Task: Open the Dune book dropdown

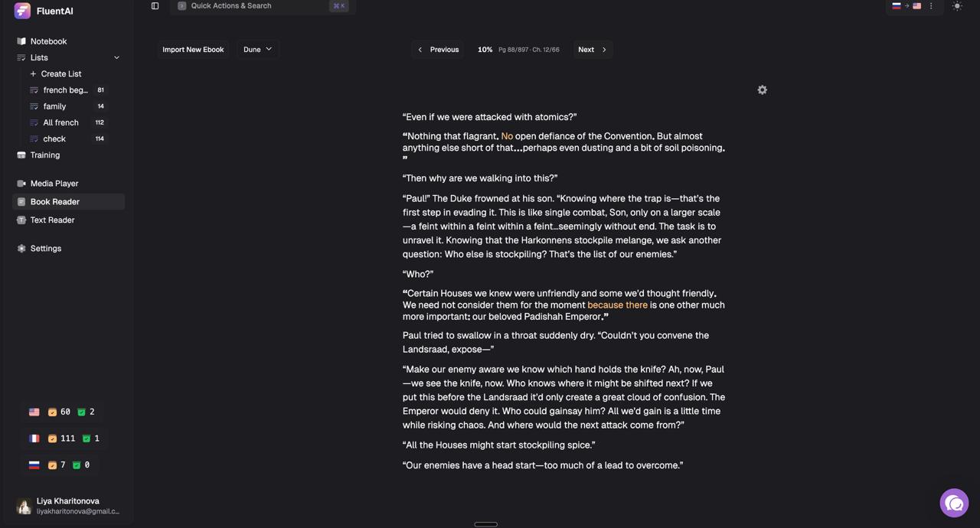Action: tap(257, 50)
